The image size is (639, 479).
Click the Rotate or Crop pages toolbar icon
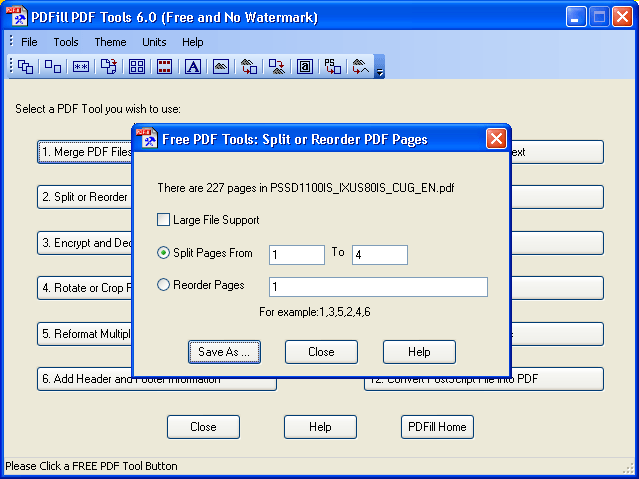[x=109, y=66]
